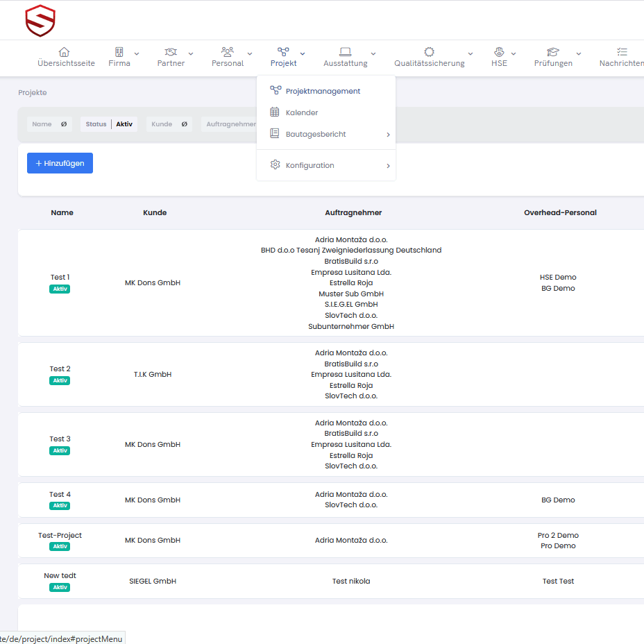This screenshot has width=644, height=644.
Task: Click the Prüfungen graduation cap icon
Action: pyautogui.click(x=553, y=52)
